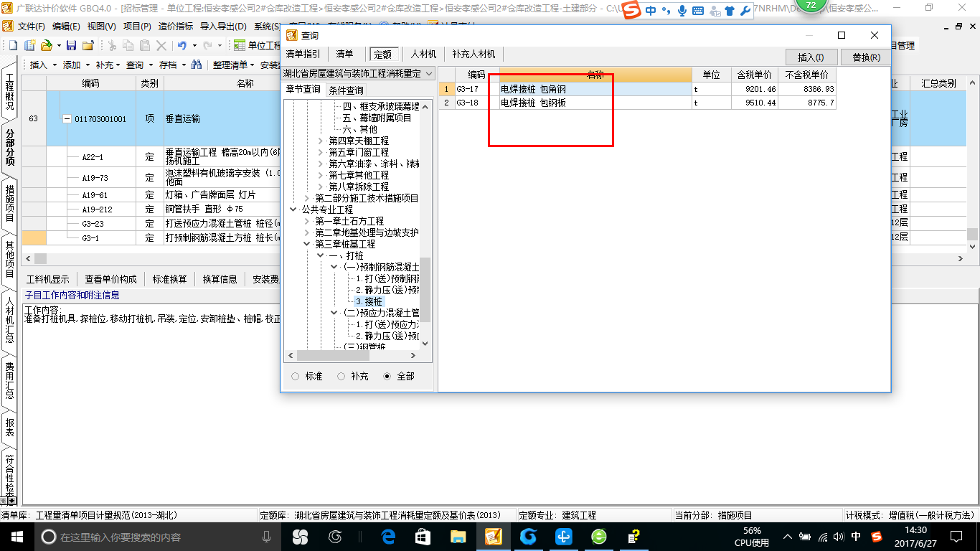980x551 pixels.
Task: Click the 工料机显示 tab button
Action: (48, 279)
